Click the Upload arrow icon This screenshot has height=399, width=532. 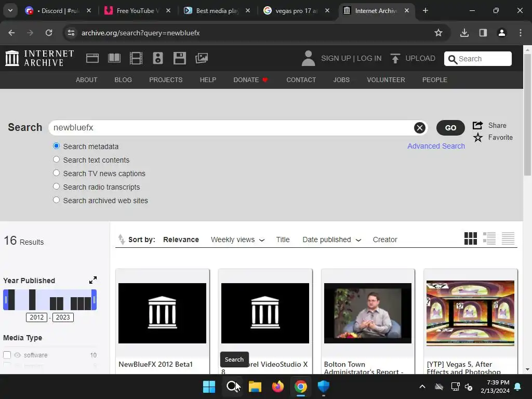(395, 58)
